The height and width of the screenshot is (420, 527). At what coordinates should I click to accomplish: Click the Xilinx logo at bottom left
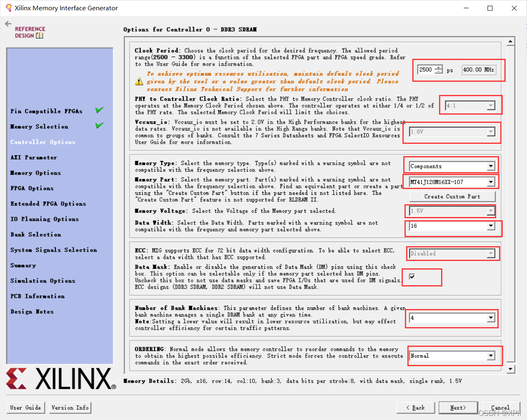click(61, 378)
